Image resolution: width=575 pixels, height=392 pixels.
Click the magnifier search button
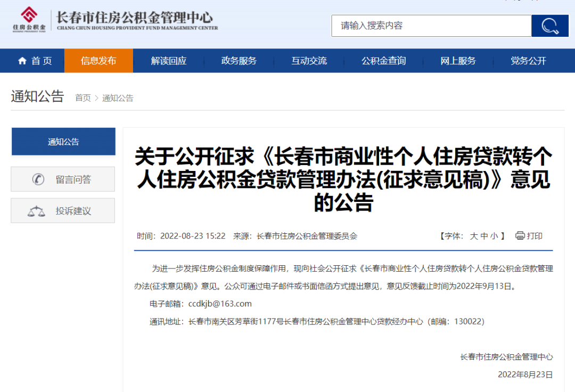click(549, 26)
